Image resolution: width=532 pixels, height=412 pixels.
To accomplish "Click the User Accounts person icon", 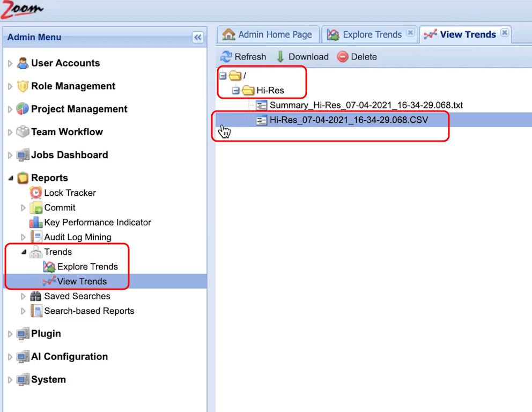I will 23,63.
